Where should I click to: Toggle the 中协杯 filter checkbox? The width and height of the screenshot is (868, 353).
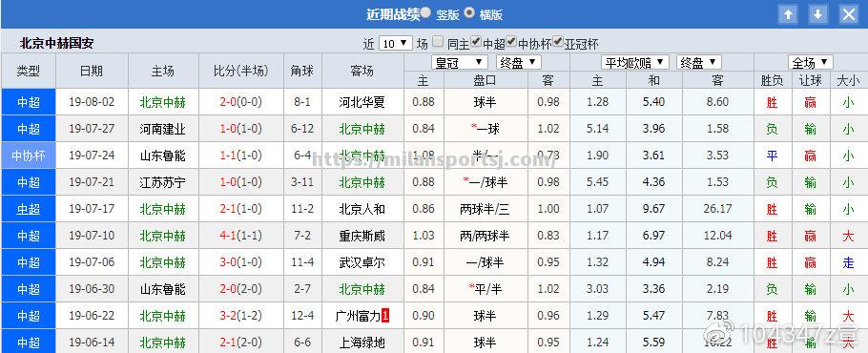click(x=511, y=41)
